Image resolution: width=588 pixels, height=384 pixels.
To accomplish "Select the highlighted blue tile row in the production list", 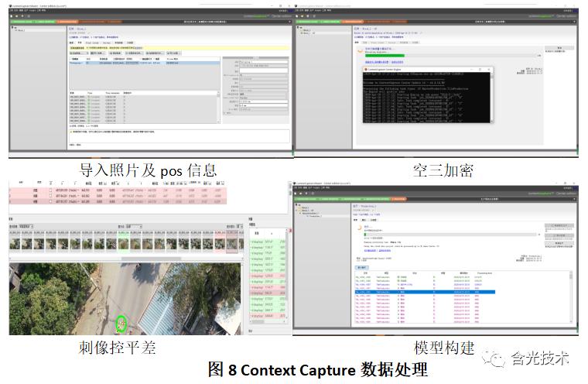I will pos(426,293).
